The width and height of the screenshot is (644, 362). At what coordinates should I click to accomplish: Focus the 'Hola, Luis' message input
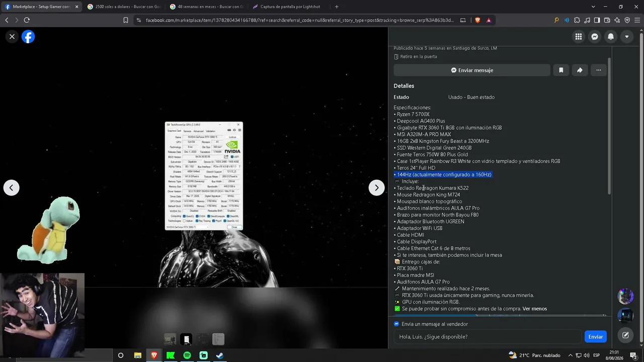click(487, 337)
